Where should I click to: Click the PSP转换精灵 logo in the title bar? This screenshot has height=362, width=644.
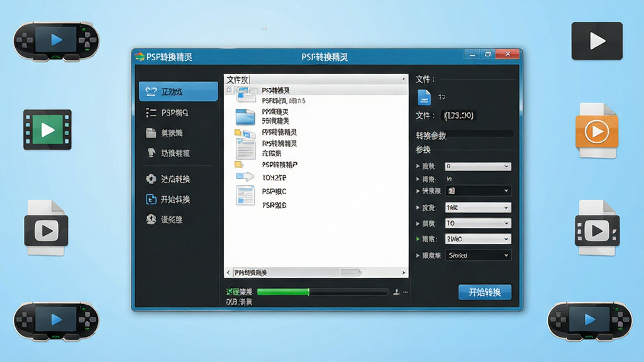(x=140, y=57)
